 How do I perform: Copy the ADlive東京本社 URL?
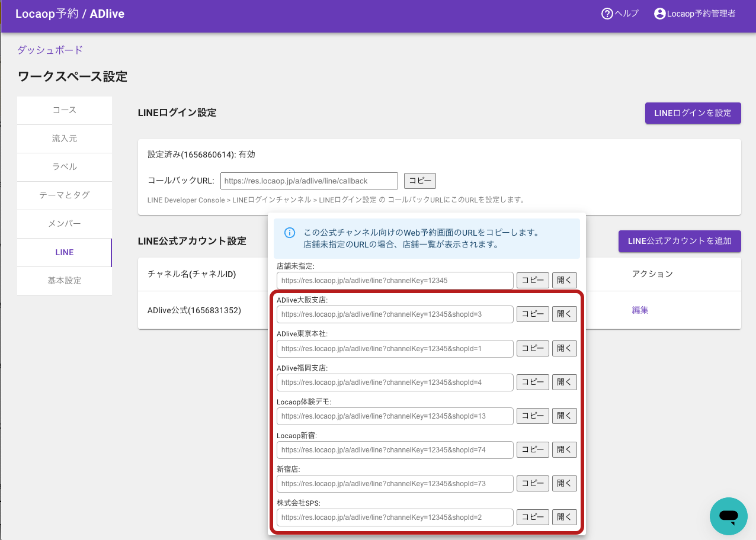pos(533,349)
